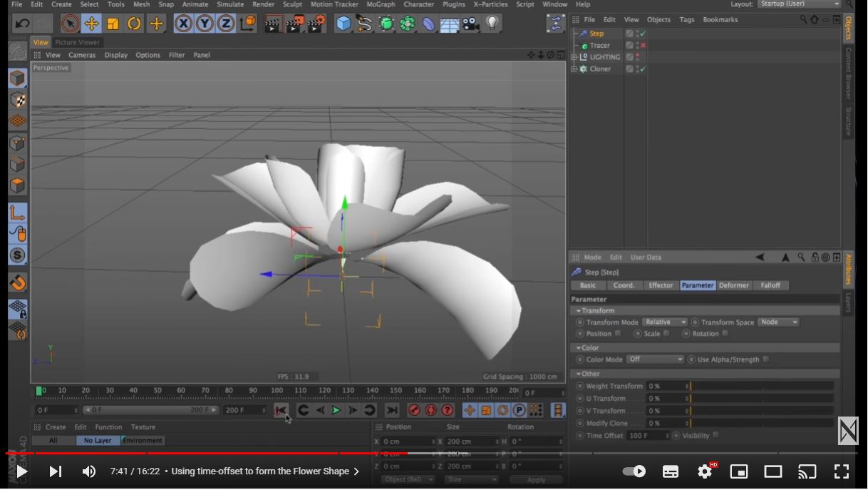Enable the Scale checkbox
The image size is (868, 490).
point(666,334)
